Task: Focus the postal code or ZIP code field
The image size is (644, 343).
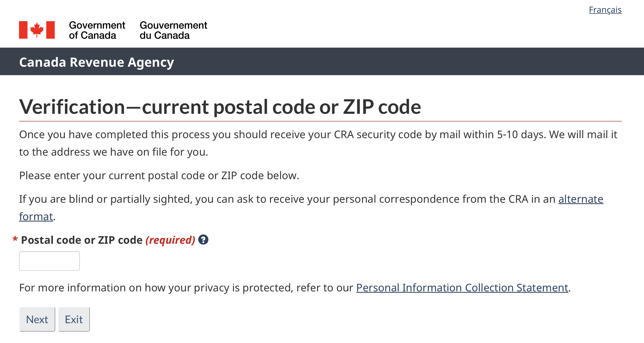Action: 49,261
